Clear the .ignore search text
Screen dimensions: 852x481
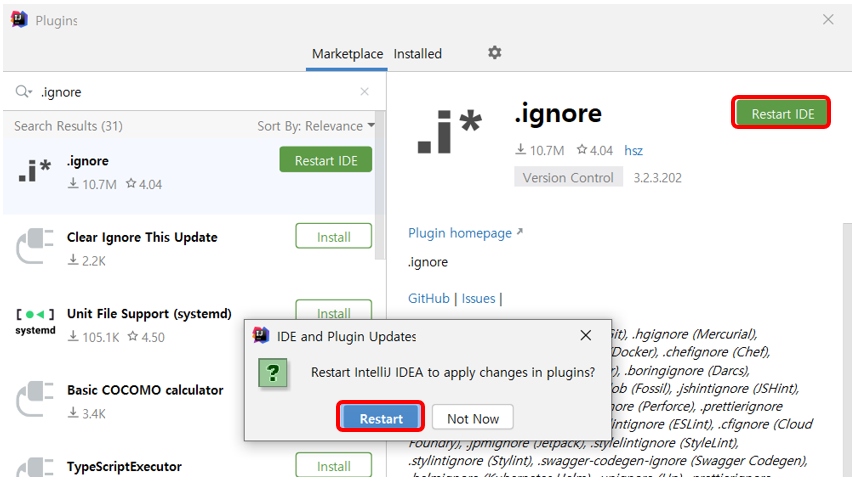[365, 92]
